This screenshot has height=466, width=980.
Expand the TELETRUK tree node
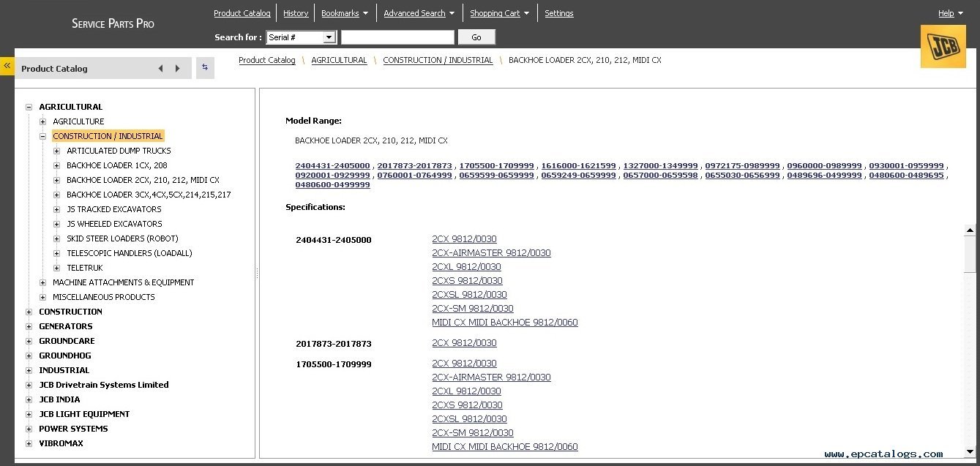pos(57,268)
